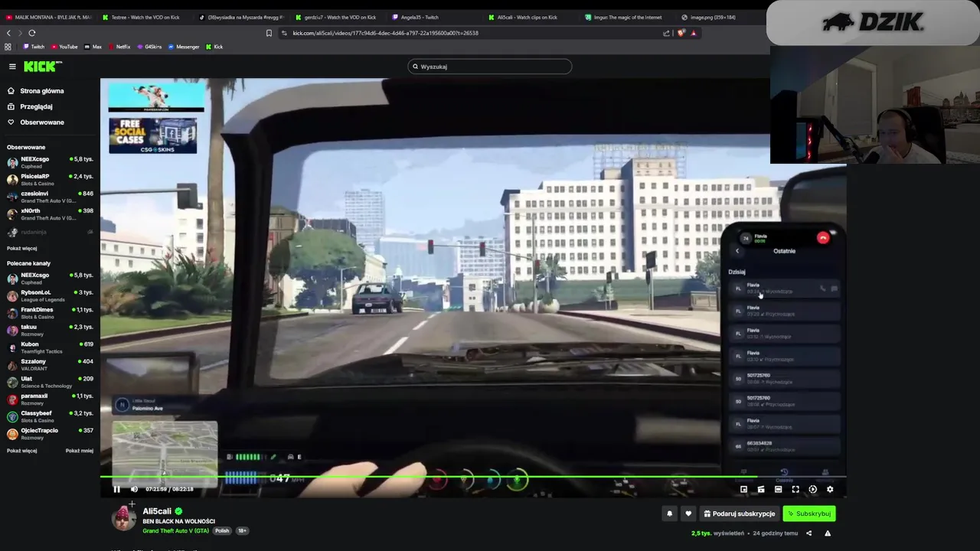This screenshot has height=551, width=980.
Task: Open xN0rth channel in followed list
Action: click(50, 214)
